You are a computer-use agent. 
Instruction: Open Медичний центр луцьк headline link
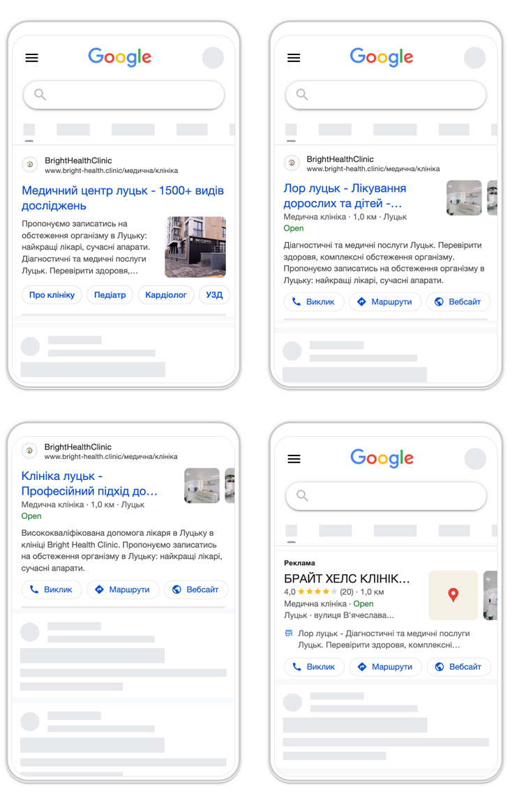pyautogui.click(x=123, y=198)
